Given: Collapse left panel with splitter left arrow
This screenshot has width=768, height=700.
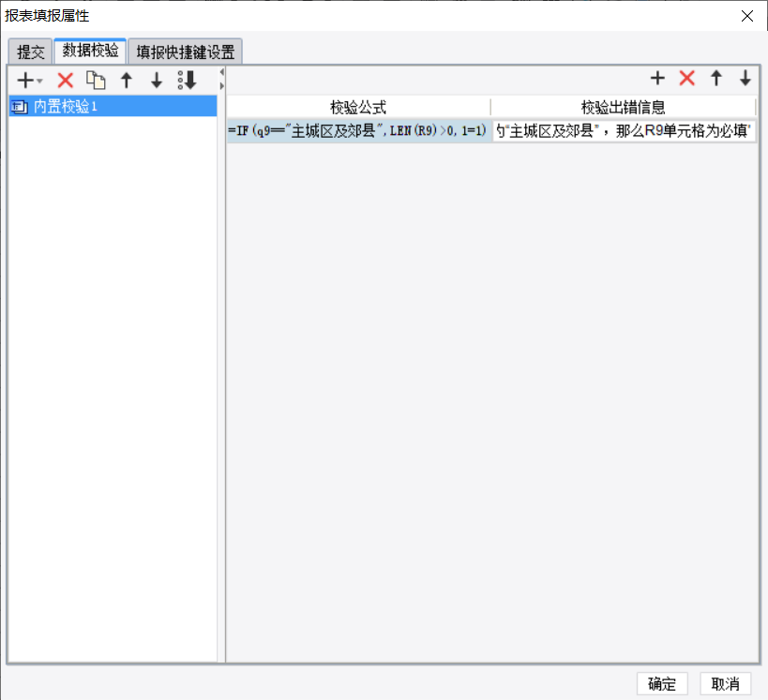Looking at the screenshot, I should (x=222, y=72).
